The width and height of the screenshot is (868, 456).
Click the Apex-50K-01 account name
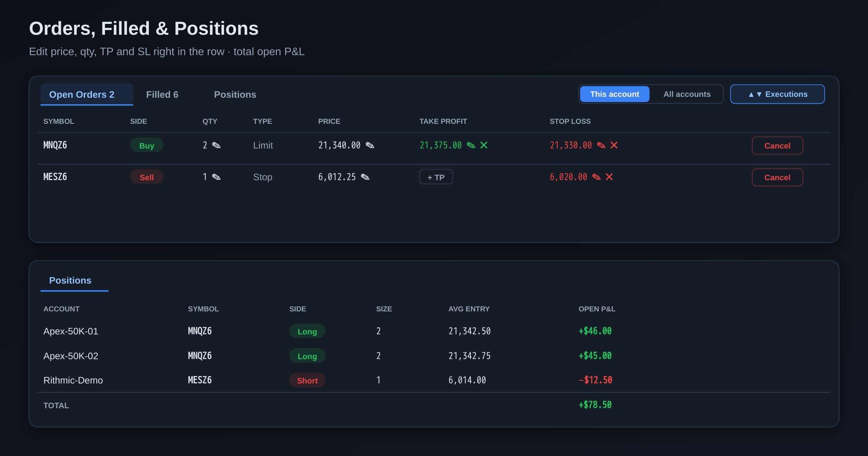(x=71, y=331)
